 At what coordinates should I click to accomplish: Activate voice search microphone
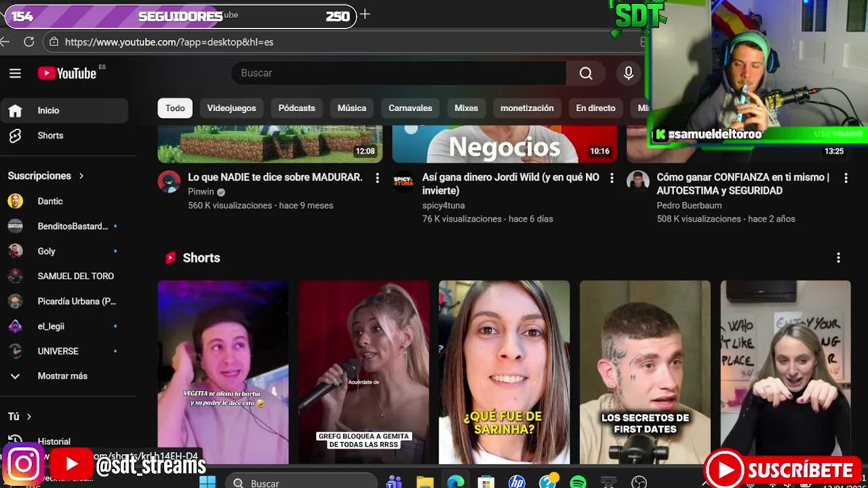(629, 73)
